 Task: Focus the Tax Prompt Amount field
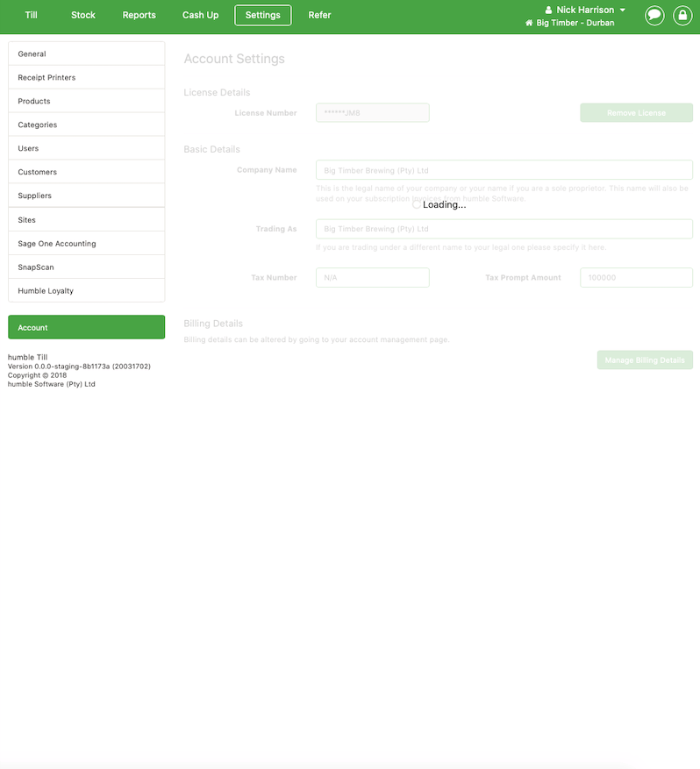[x=636, y=278]
